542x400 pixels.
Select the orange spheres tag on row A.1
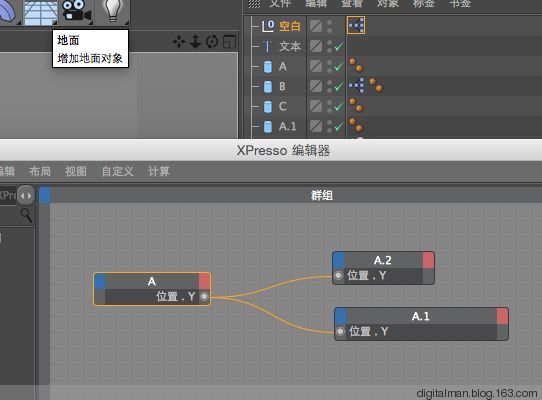[356, 125]
